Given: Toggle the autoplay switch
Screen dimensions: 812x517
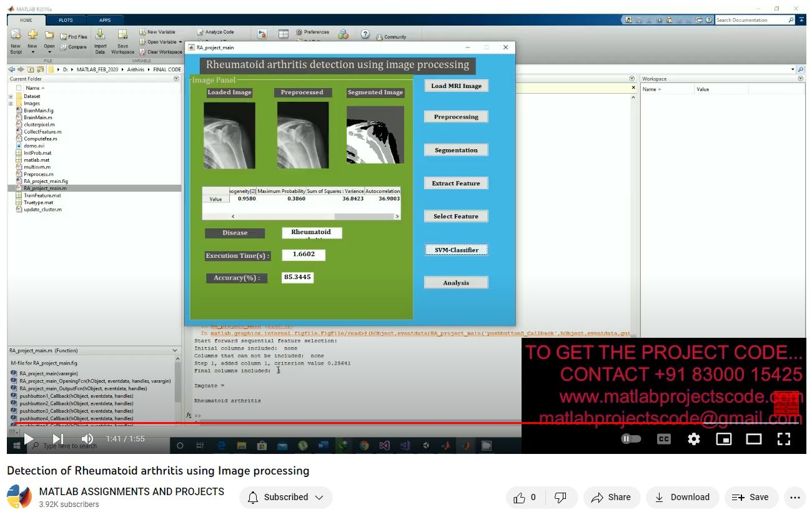Looking at the screenshot, I should coord(631,439).
